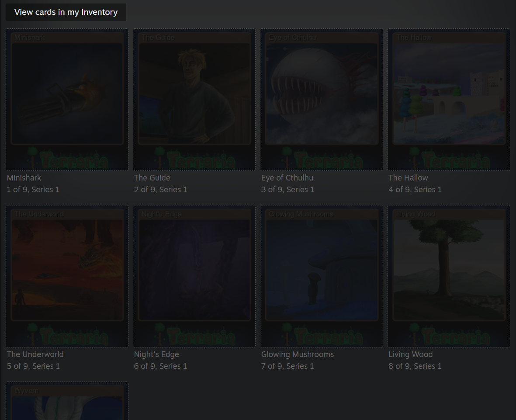Click the '4 of 9, Series 1' text
This screenshot has height=420, width=516.
click(x=416, y=190)
